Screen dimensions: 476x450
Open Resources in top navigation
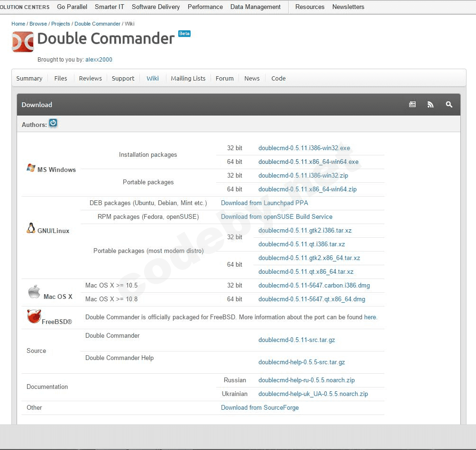point(310,7)
